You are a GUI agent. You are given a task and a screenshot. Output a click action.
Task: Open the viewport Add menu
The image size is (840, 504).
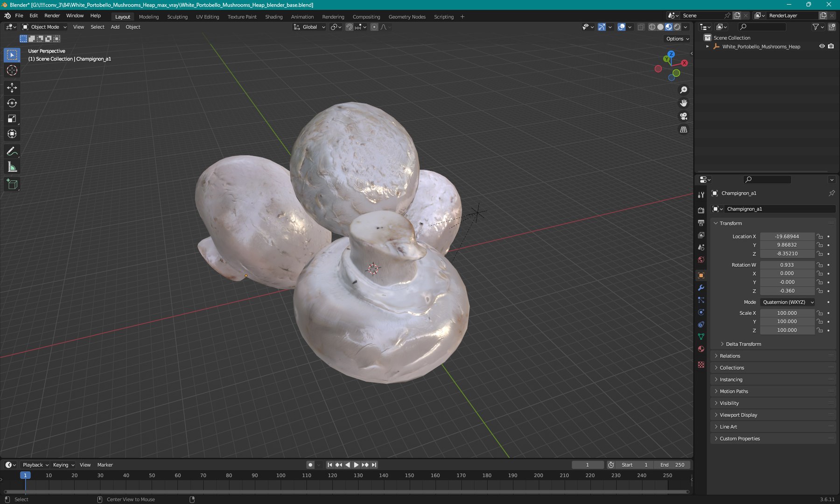(115, 27)
